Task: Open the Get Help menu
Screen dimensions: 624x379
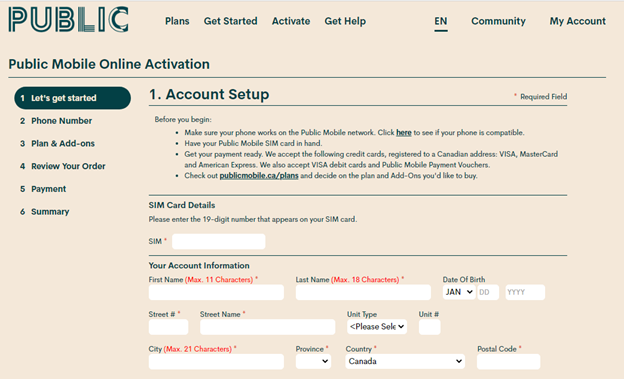Action: click(345, 21)
